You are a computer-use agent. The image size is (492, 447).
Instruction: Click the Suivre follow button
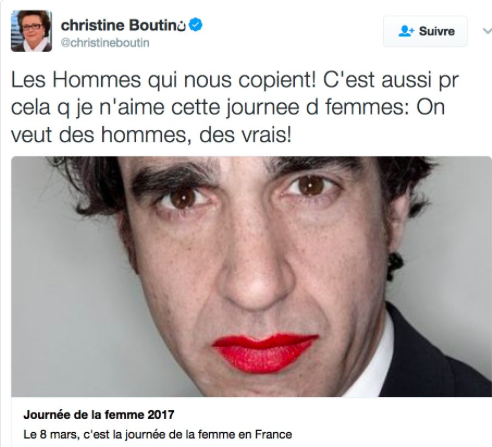pos(425,31)
